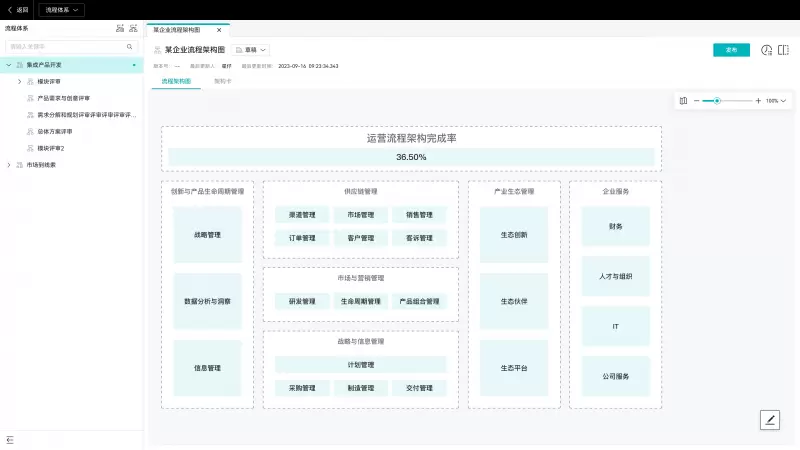Click the 返回 back button

point(18,9)
